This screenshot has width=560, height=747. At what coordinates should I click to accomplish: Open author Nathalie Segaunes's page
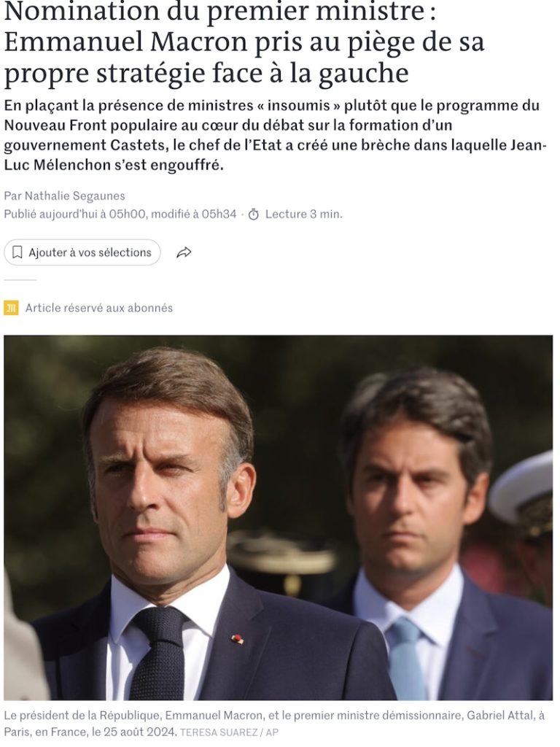(75, 196)
